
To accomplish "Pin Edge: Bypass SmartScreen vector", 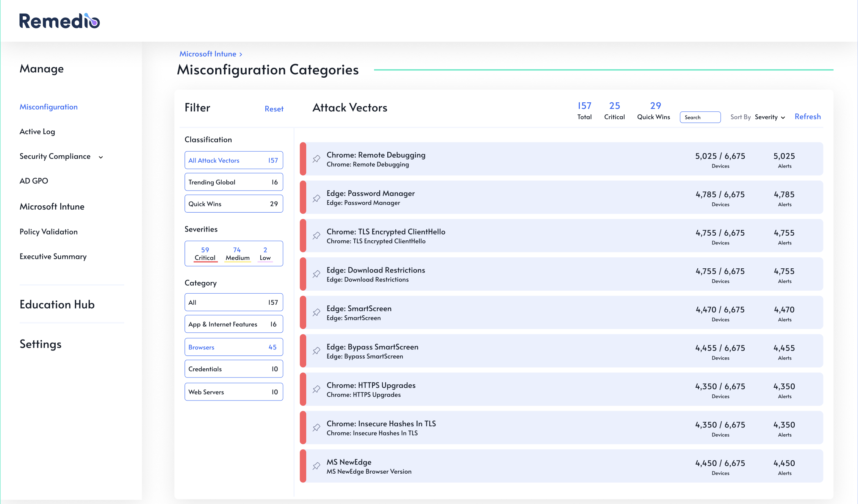I will [x=316, y=351].
